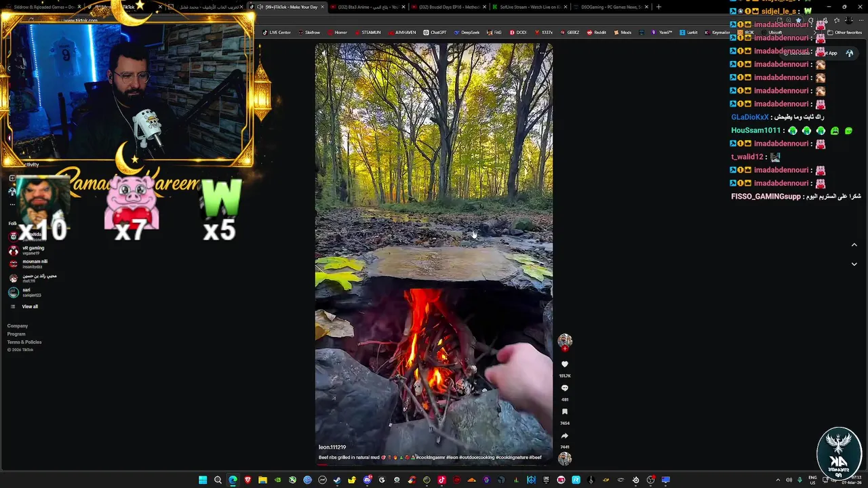This screenshot has width=868, height=488.
Task: Open the Xbox app from the taskbar
Action: coord(292,480)
